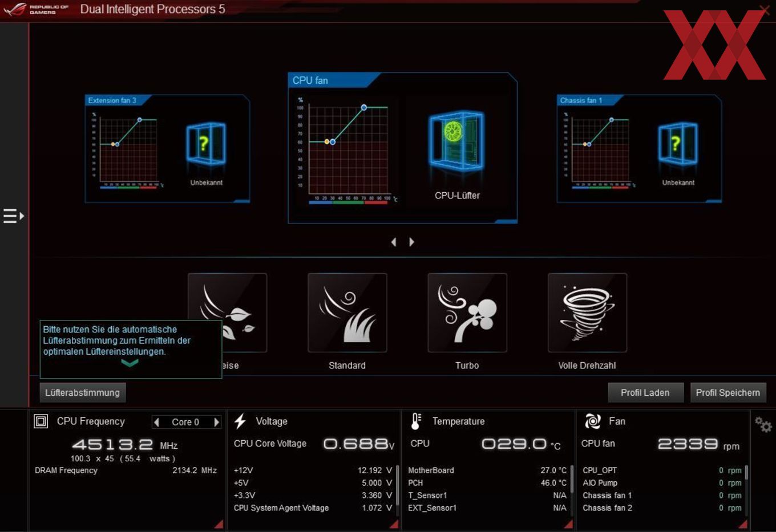Switch to previous core with left arrow
Screen dimensions: 776x532
157,422
